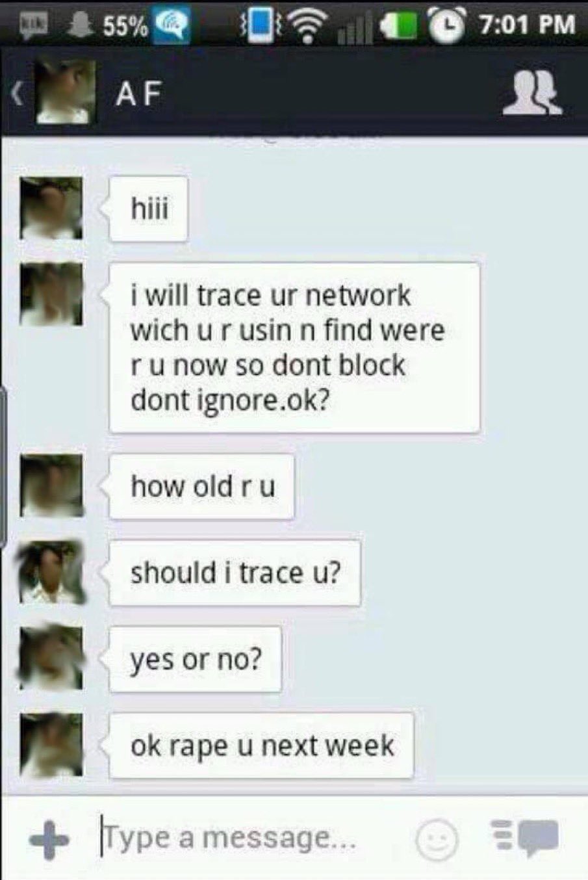Tap the "yes or no?" message bubble

coord(196,660)
